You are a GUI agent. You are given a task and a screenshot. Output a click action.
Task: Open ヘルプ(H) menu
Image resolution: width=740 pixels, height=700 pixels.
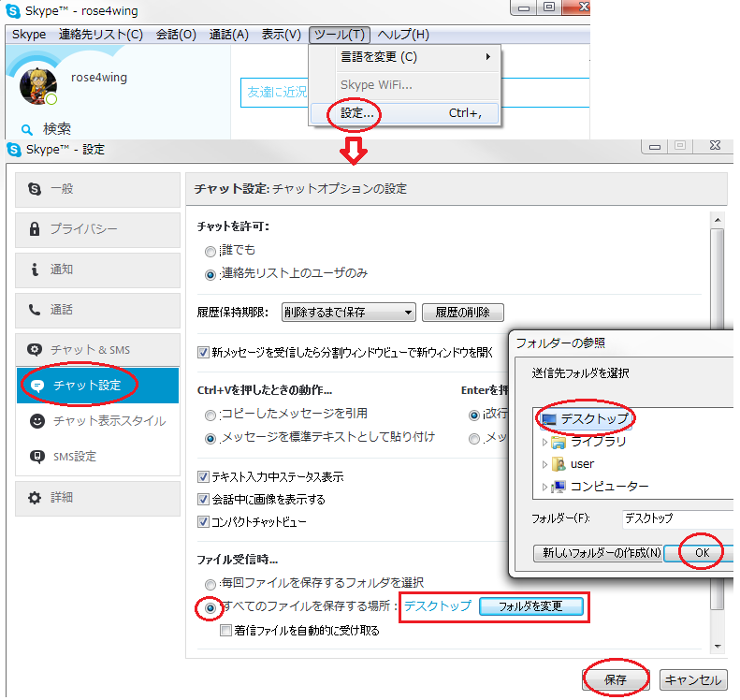click(x=403, y=35)
